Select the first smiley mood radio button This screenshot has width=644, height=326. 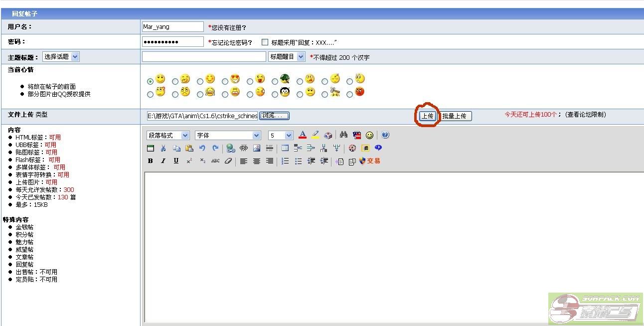point(150,81)
